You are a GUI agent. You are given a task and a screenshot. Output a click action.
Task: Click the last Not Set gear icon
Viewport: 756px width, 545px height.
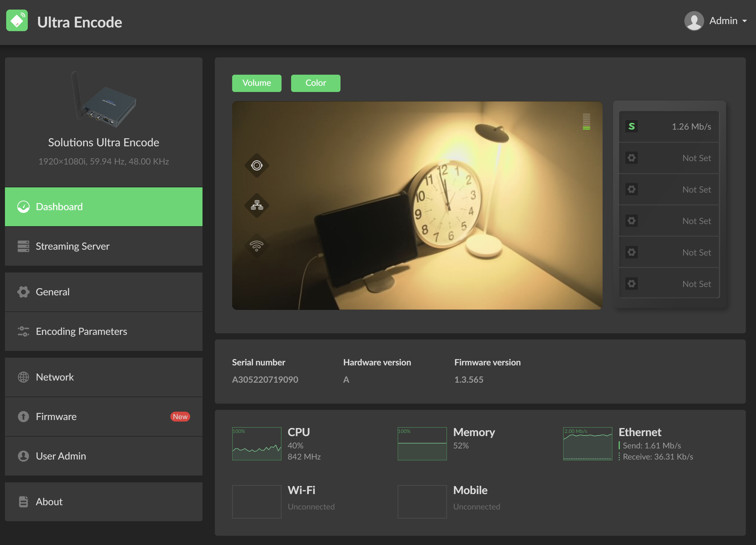tap(631, 284)
